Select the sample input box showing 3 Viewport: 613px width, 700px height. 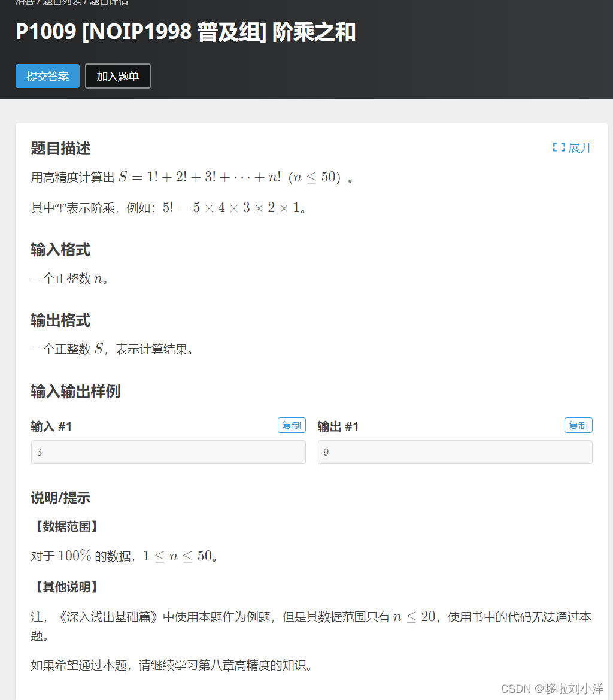click(168, 452)
